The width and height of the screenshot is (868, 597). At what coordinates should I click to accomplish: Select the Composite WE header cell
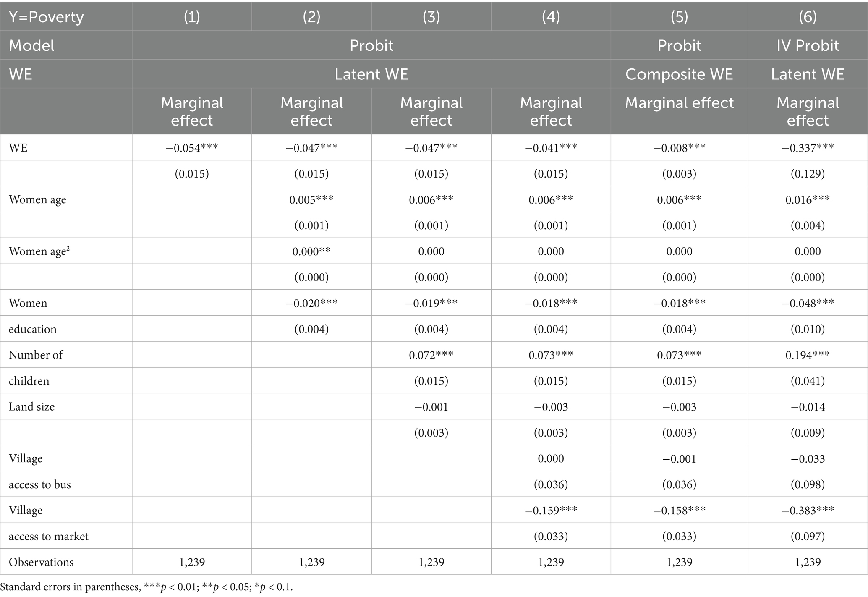tap(679, 74)
